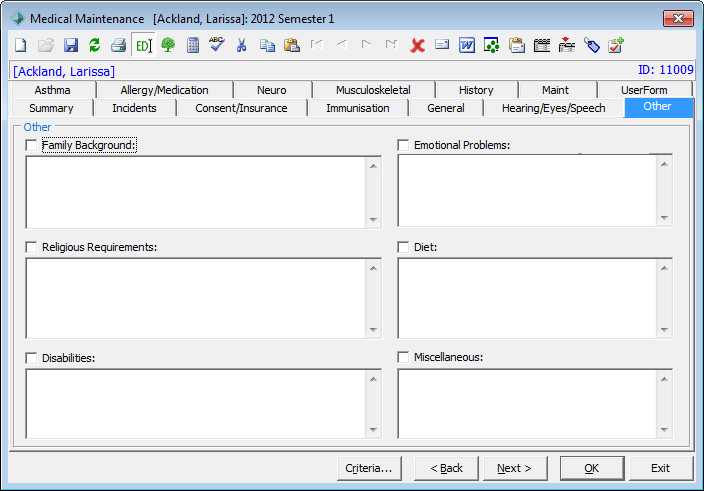Click the Exit button
This screenshot has height=491, width=704.
coord(660,468)
